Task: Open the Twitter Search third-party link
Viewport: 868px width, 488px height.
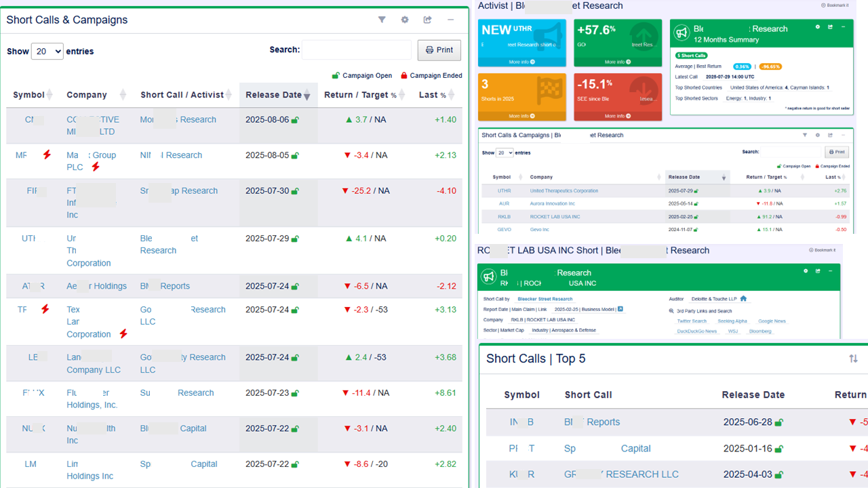Action: click(692, 321)
